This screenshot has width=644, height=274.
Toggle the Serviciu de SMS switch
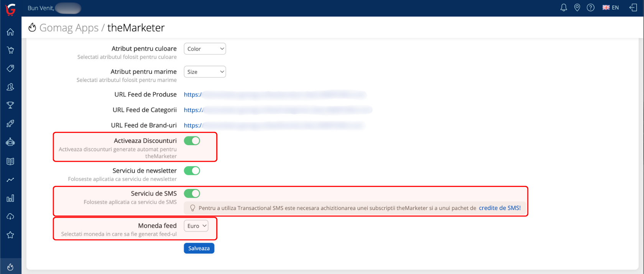[x=192, y=194]
